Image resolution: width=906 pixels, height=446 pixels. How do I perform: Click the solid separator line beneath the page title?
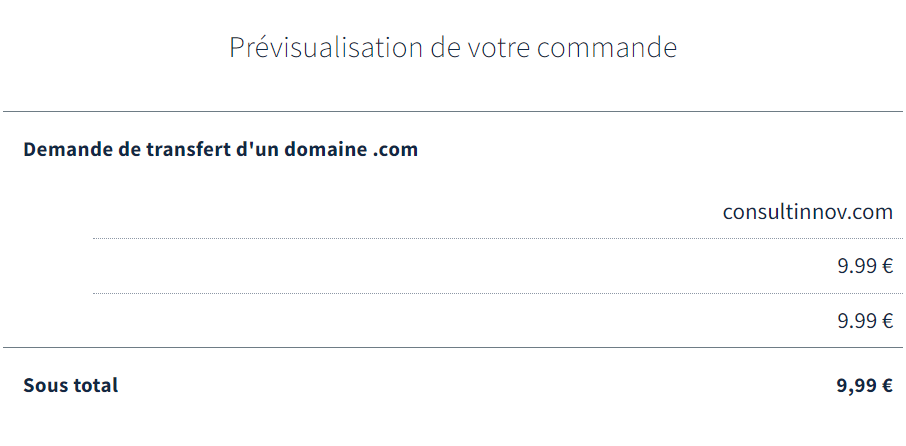[x=453, y=112]
